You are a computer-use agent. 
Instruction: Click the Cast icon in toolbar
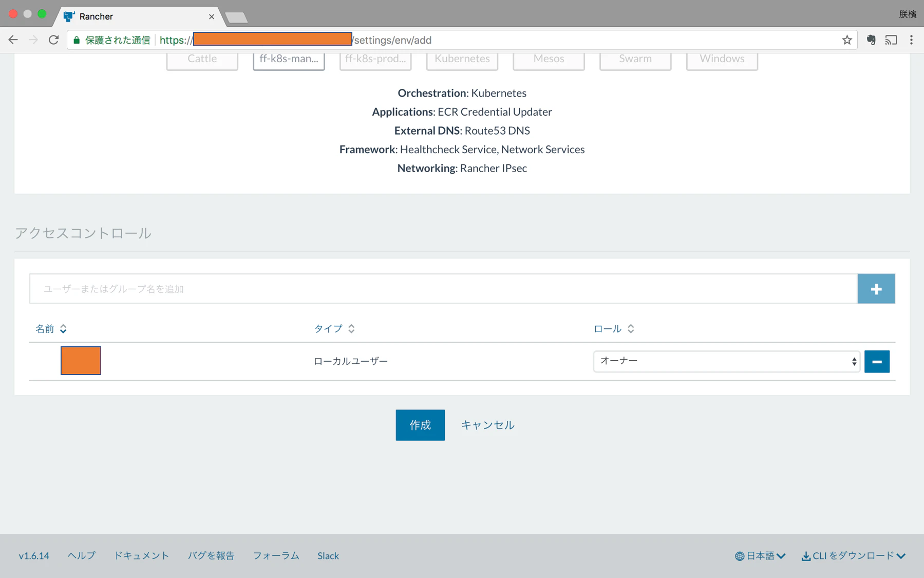[891, 40]
